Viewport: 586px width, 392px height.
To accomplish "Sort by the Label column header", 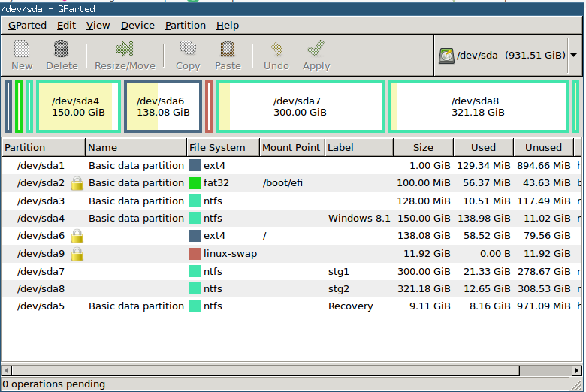I will [359, 148].
